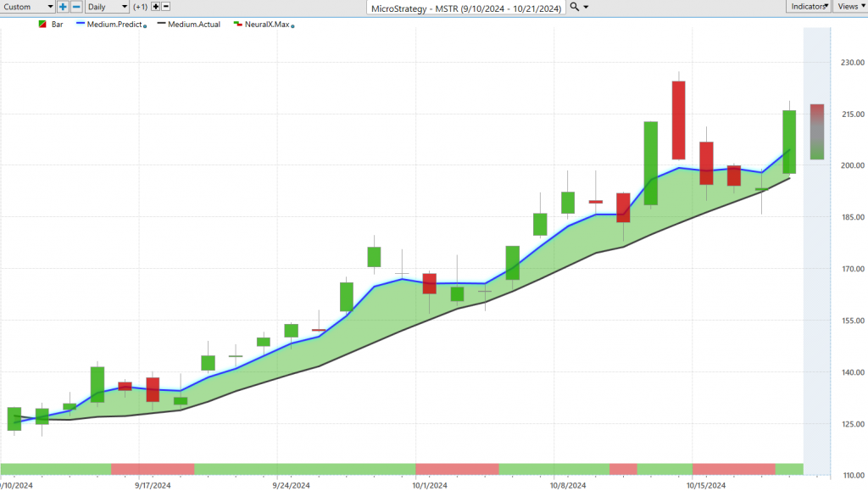Click the 9/24/2024 date axis label

click(292, 485)
